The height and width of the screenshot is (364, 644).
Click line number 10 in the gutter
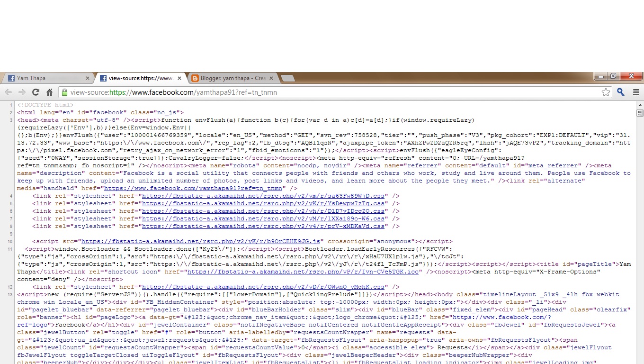pyautogui.click(x=10, y=242)
